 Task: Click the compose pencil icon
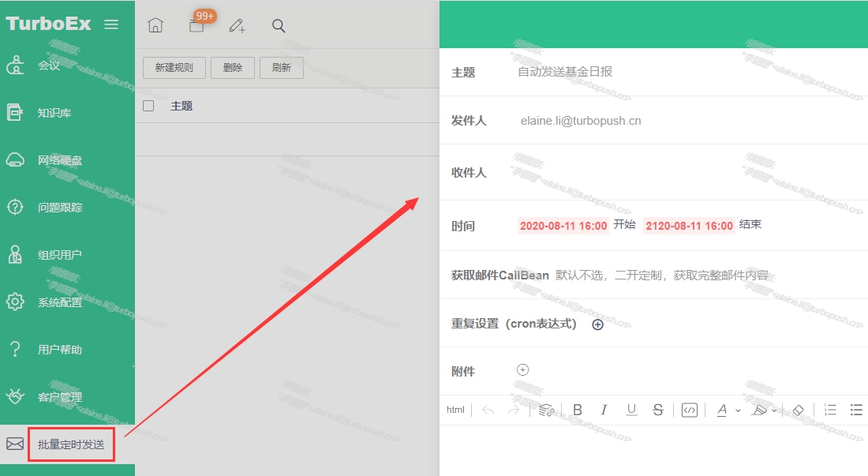click(x=237, y=26)
